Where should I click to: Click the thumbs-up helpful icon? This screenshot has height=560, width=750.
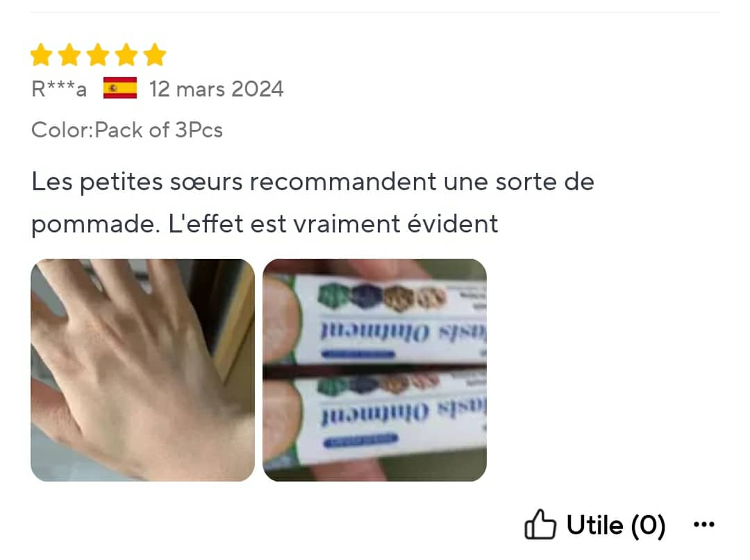pos(540,524)
